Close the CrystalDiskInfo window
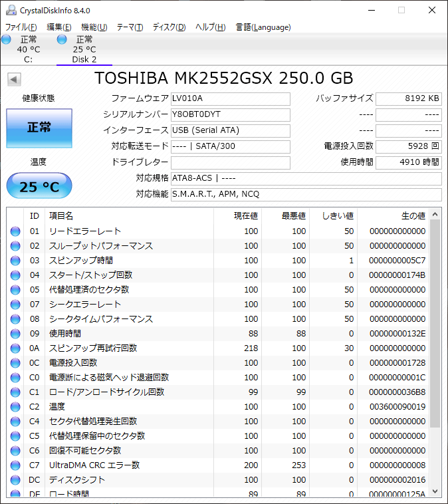This screenshot has height=504, width=448. pos(432,10)
